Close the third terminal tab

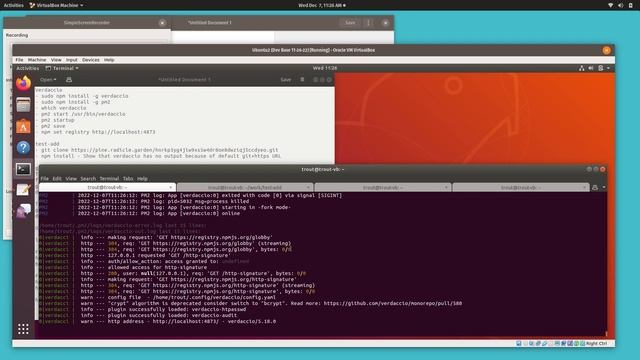click(446, 187)
